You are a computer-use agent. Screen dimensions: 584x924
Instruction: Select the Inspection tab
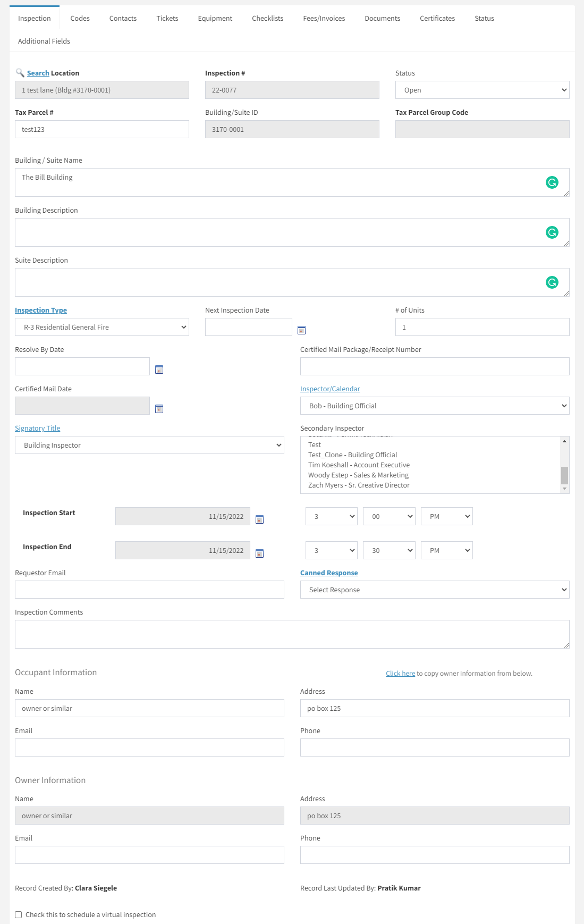pos(34,18)
